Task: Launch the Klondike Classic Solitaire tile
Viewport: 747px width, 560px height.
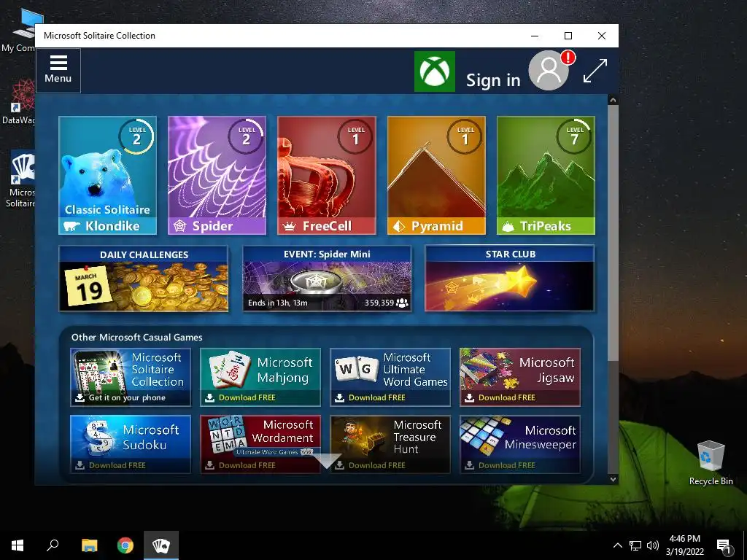Action: point(108,175)
